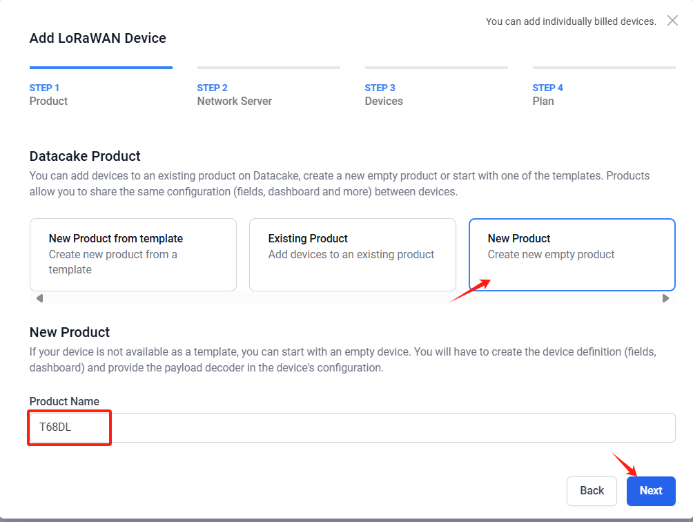This screenshot has width=693, height=522.
Task: Click the 'Add LoRaWAN Device' dialog title
Action: tap(98, 38)
